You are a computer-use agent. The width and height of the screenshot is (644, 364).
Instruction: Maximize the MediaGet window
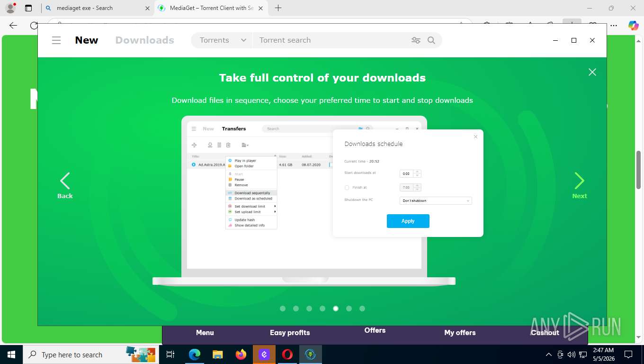(x=574, y=40)
